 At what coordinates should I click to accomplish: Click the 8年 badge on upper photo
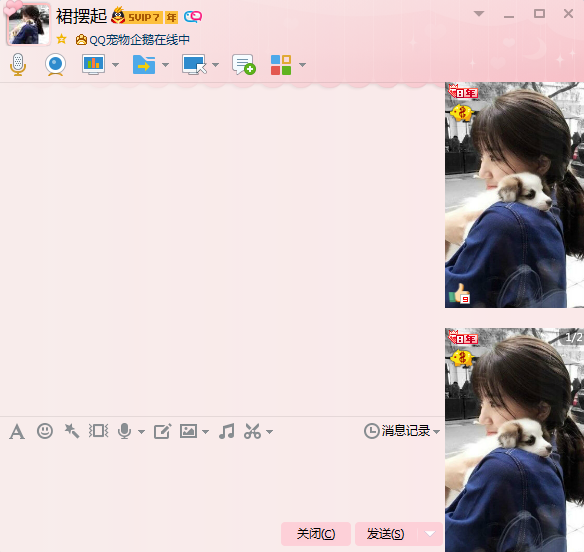[463, 92]
